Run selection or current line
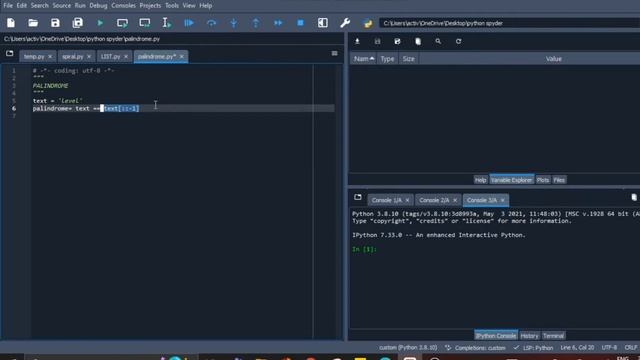 (167, 23)
